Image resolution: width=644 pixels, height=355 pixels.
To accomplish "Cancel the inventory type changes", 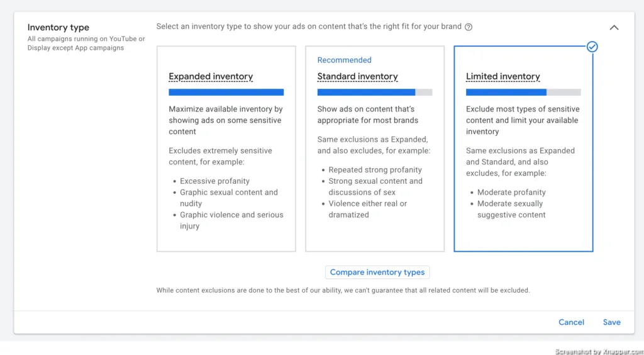I will pos(571,322).
